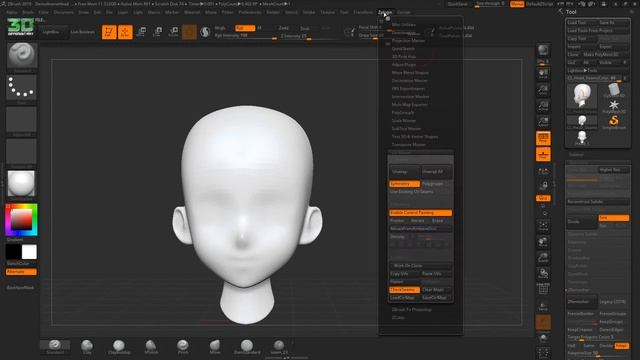Pick a hue in the color picker square
The height and width of the screenshot is (360, 640).
point(21,220)
